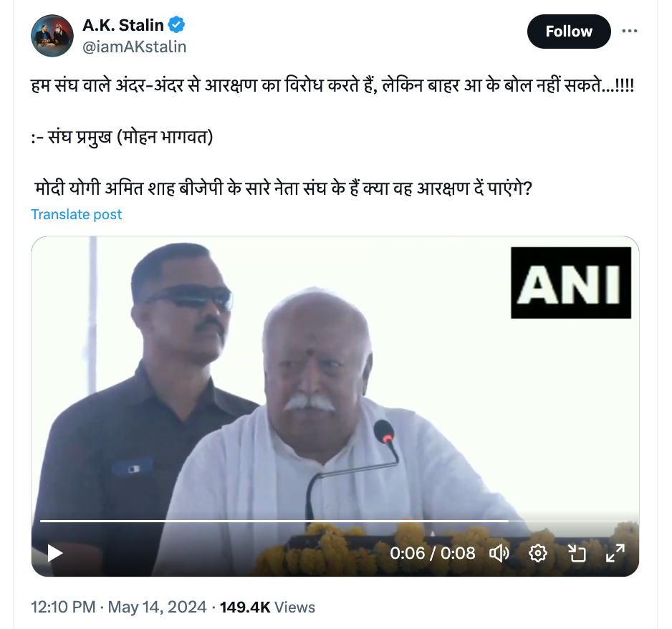Open the 12:10 PM May 14, 2024 timestamp

[x=119, y=607]
